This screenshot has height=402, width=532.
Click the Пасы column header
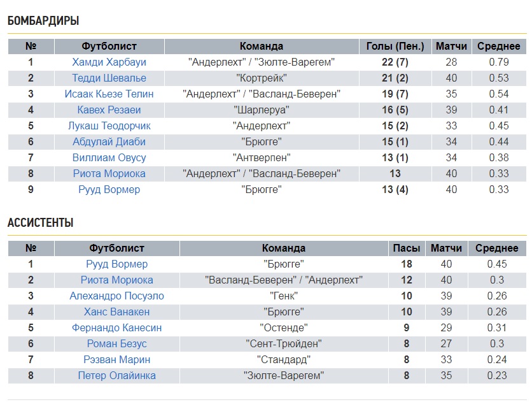click(406, 248)
